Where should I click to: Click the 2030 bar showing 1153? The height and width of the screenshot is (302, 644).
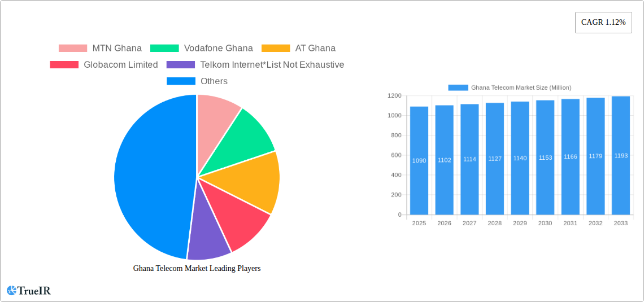[x=546, y=157]
